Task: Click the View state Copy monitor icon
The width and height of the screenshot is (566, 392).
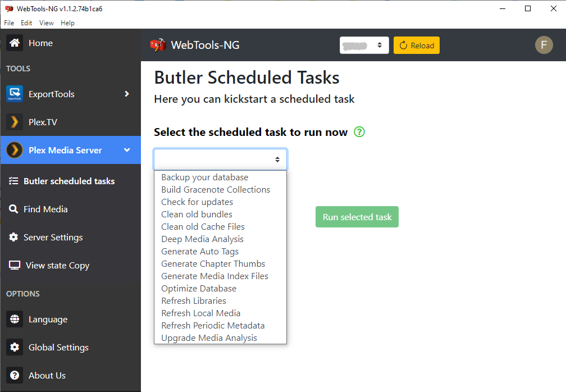Action: click(15, 265)
